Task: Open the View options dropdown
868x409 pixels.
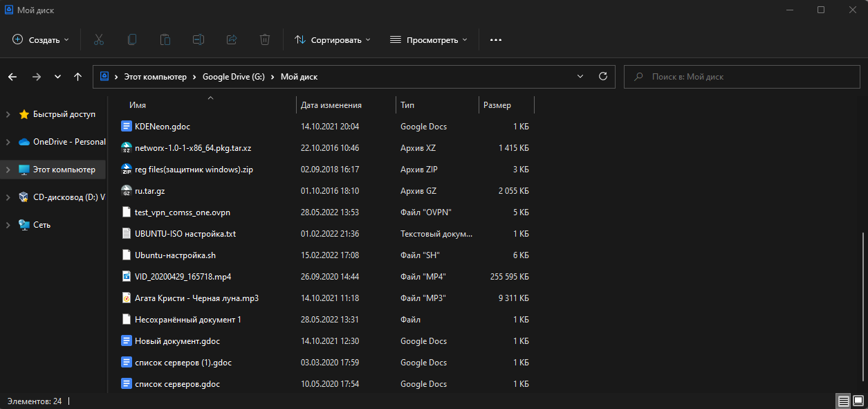Action: click(429, 40)
